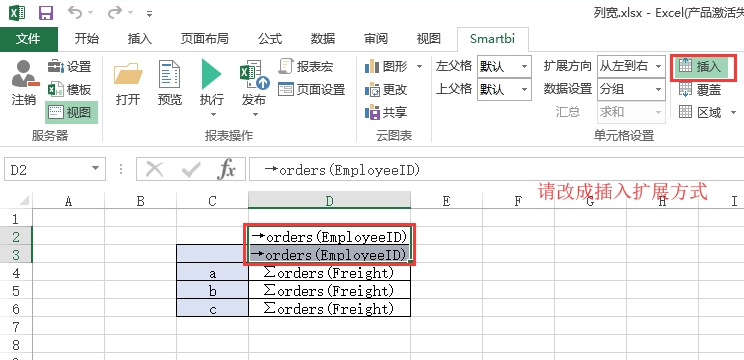Click the 发布 publish icon
Screen dimensions: 744x360
click(x=254, y=75)
